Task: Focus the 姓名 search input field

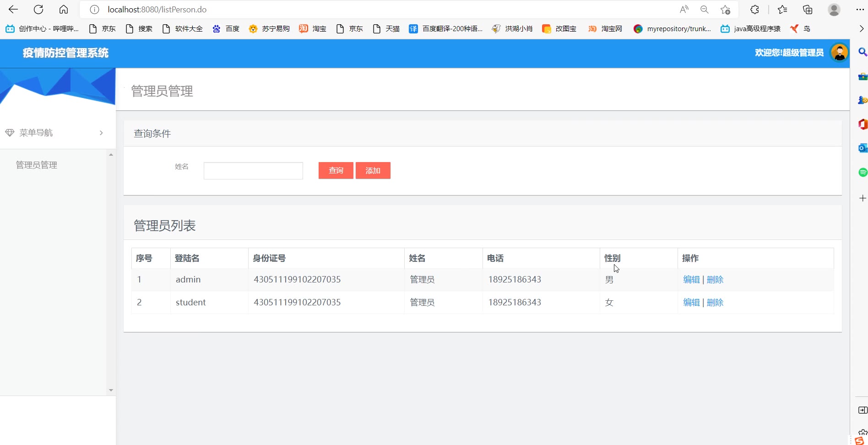Action: [x=253, y=171]
